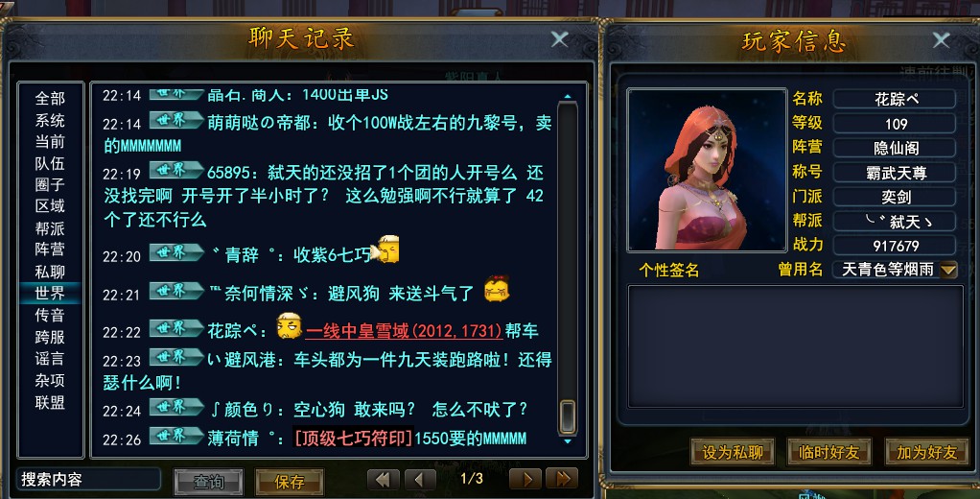Click the scroll-up arrow of chat log
This screenshot has width=980, height=499.
pos(568,97)
